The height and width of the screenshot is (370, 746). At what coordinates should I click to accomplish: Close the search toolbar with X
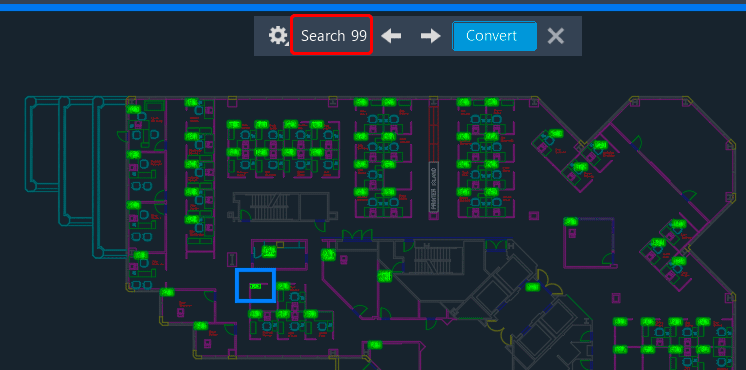(x=555, y=36)
